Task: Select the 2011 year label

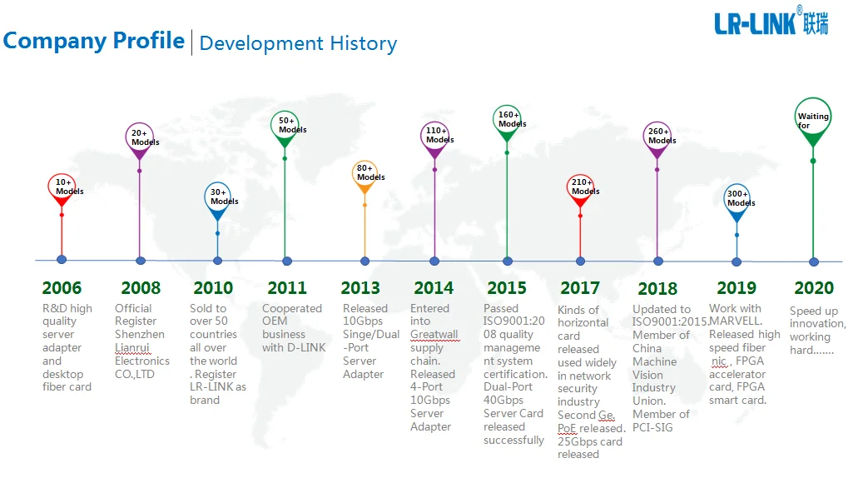Action: [x=287, y=288]
